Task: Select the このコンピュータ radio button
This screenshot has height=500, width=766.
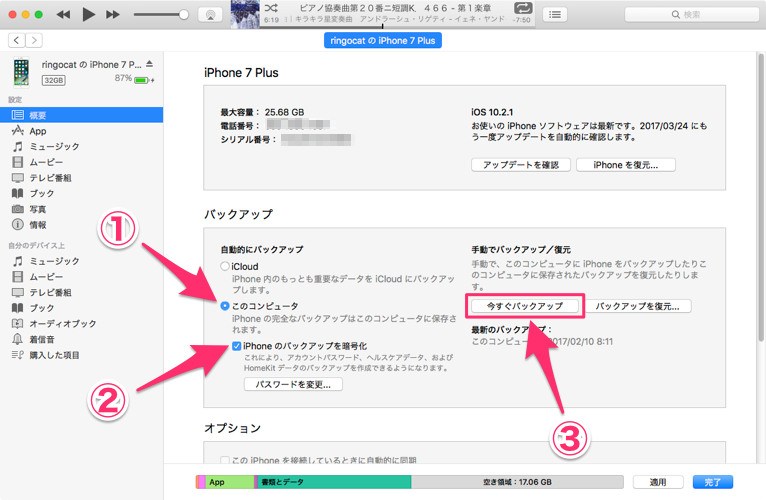Action: coord(225,305)
